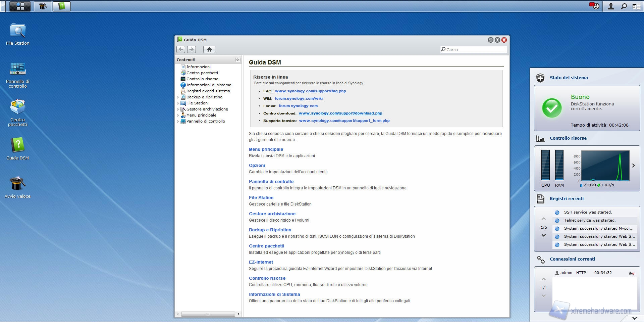
Task: Select Informazioni di sistema in contents tree
Action: [209, 85]
